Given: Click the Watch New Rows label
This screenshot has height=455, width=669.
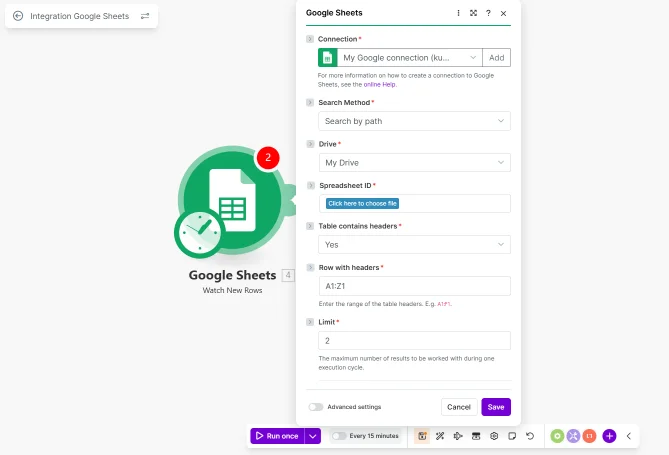Looking at the screenshot, I should pyautogui.click(x=233, y=290).
